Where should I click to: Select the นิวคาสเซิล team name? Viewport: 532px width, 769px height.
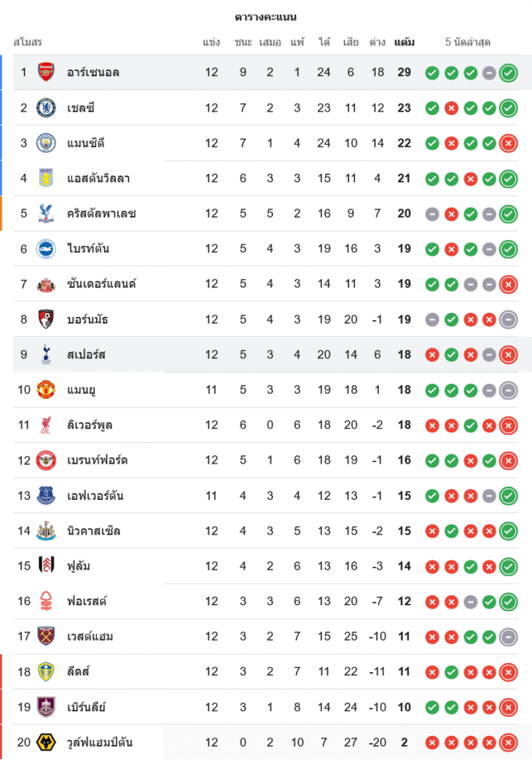point(93,531)
